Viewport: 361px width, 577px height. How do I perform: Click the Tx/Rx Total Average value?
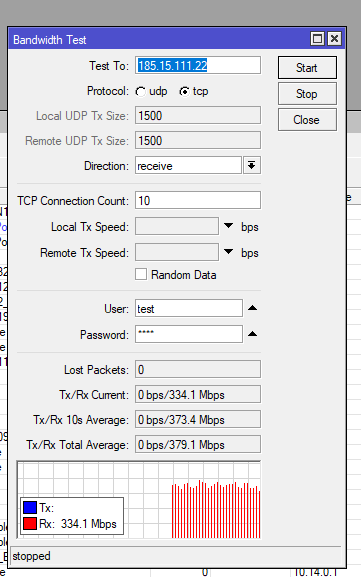[198, 444]
